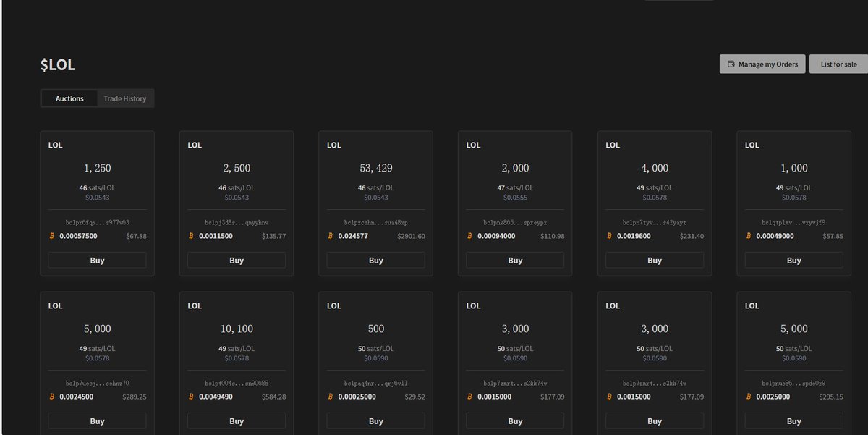Click seller address bc1pt004s...sm90688
Image resolution: width=868 pixels, height=435 pixels.
[237, 383]
